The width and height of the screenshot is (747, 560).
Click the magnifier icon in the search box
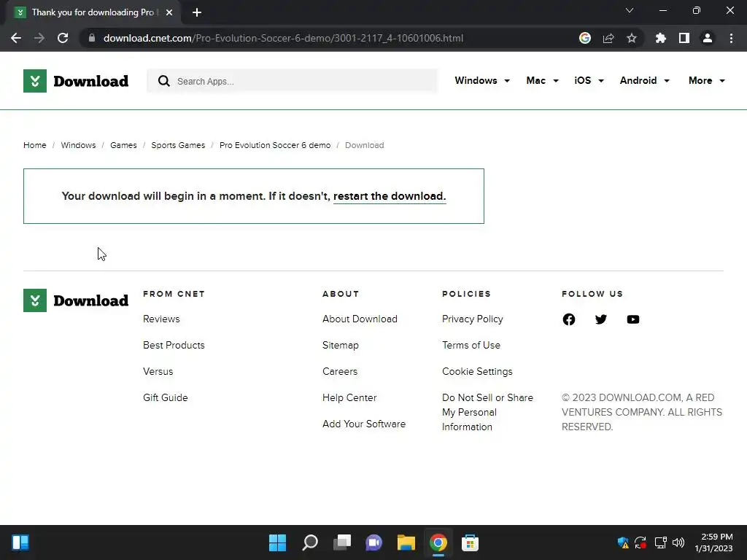[x=164, y=81]
